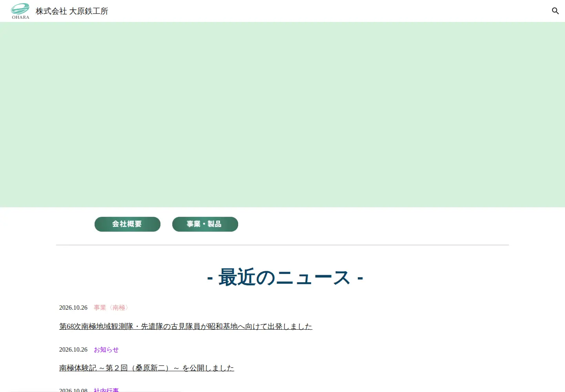The width and height of the screenshot is (565, 392).
Task: Click the green hero banner area
Action: point(282,114)
